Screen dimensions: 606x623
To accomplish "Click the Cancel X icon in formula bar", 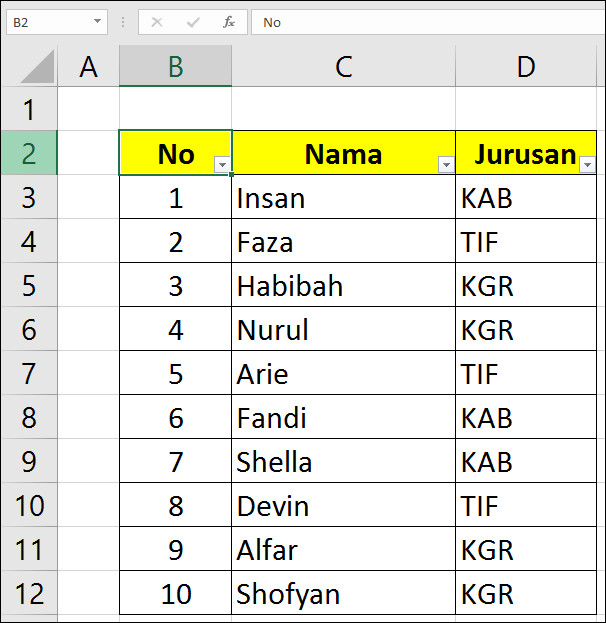I will point(157,22).
